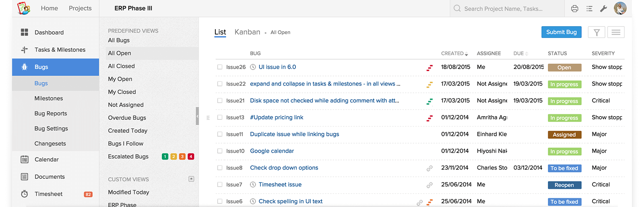Click the list view icon beside printer
Screen dimensions: 644x207
589,8
